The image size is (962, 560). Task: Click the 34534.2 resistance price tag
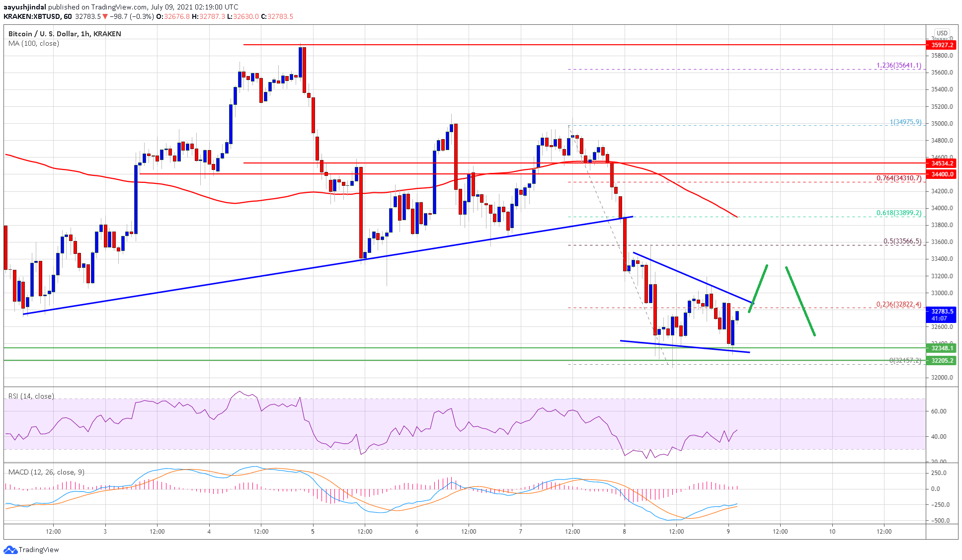tap(942, 163)
